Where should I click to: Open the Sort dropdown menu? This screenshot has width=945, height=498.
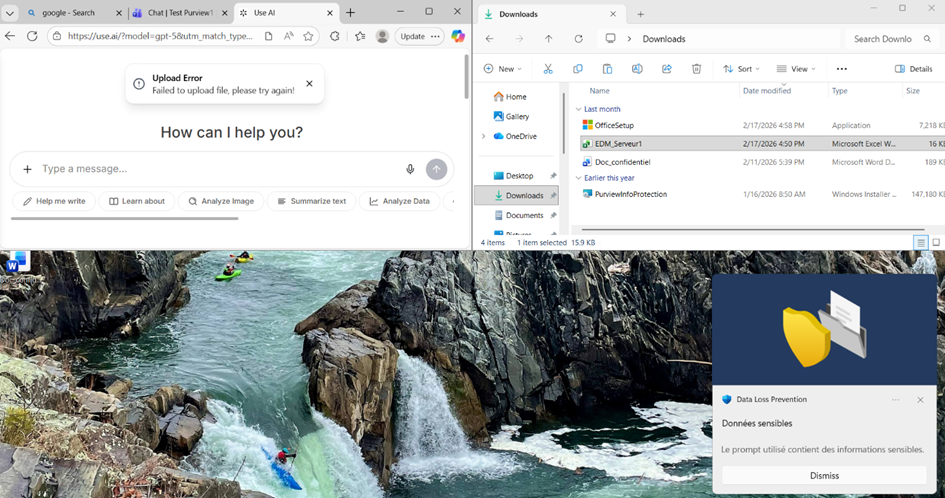743,69
